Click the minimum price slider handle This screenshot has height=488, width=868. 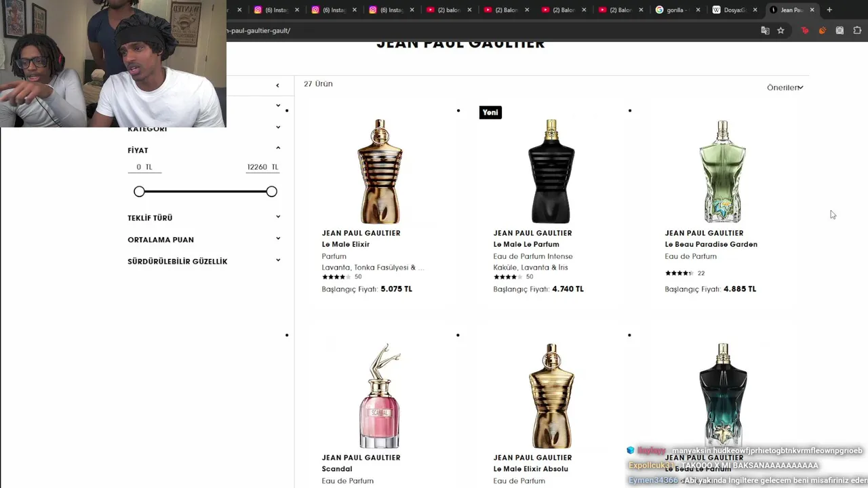click(139, 192)
